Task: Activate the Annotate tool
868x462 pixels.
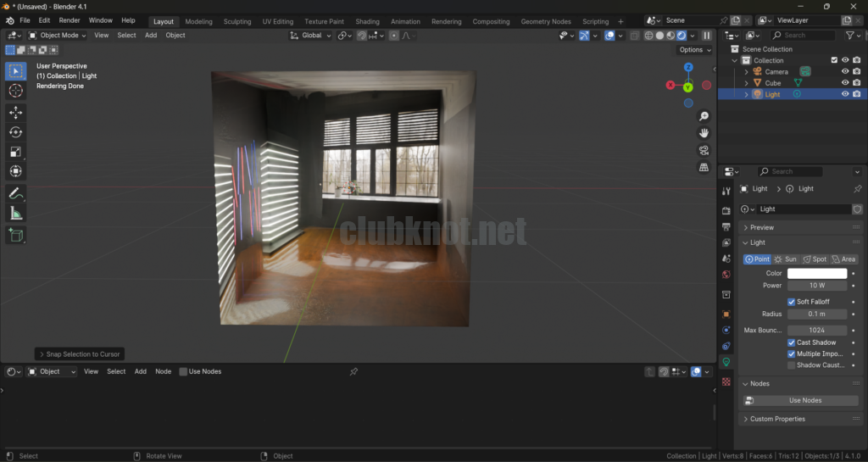Action: coord(15,193)
